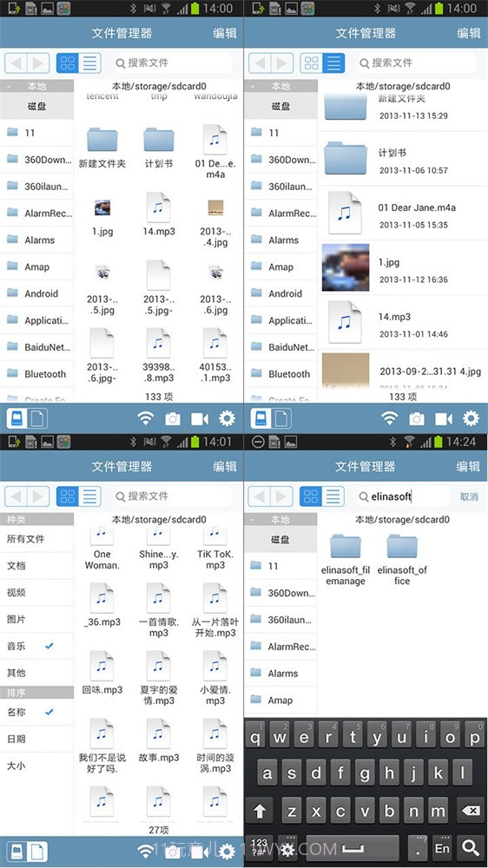The height and width of the screenshot is (868, 488).
Task: Open Amap folder in the elinasoft search screen sidebar
Action: 280,700
